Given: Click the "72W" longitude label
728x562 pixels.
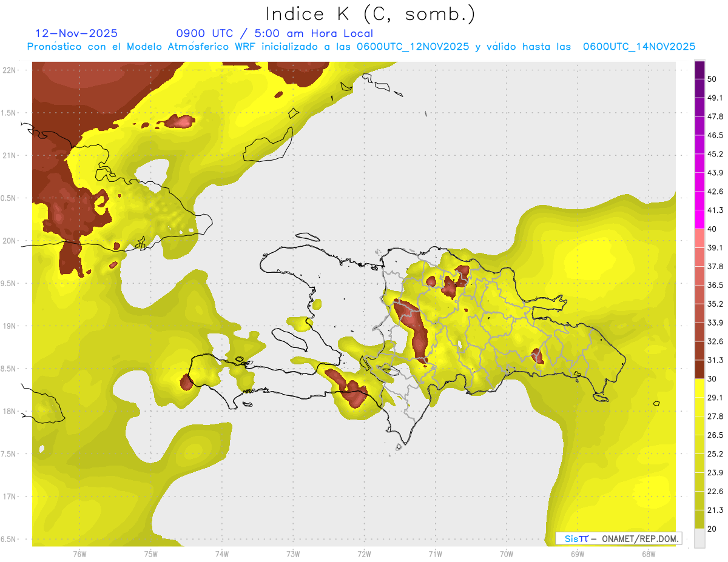Looking at the screenshot, I should pyautogui.click(x=364, y=554).
